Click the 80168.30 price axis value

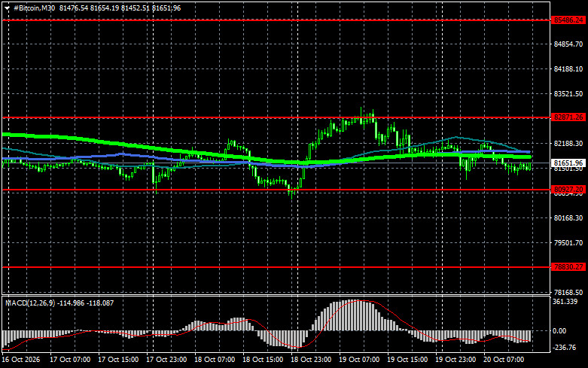point(568,218)
